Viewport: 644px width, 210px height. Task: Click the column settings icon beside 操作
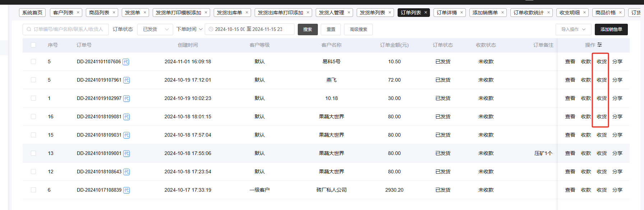[x=600, y=45]
